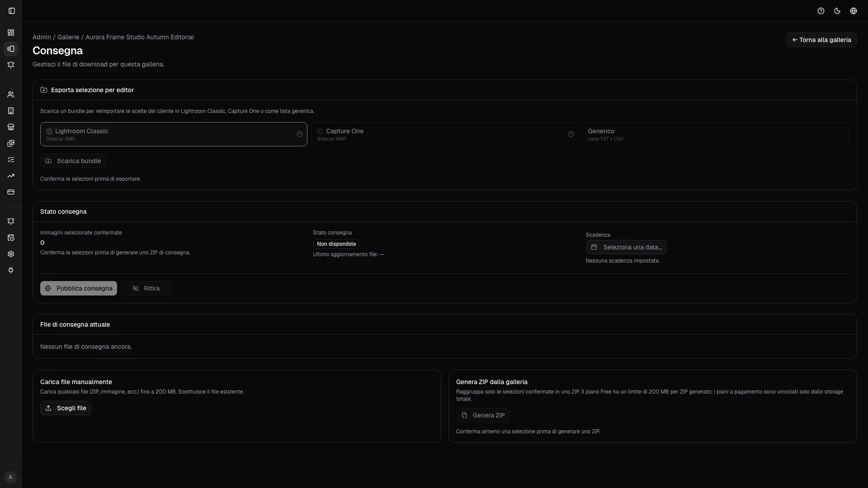Select Generico TXT + CSV format
This screenshot has width=868, height=488.
[716, 134]
